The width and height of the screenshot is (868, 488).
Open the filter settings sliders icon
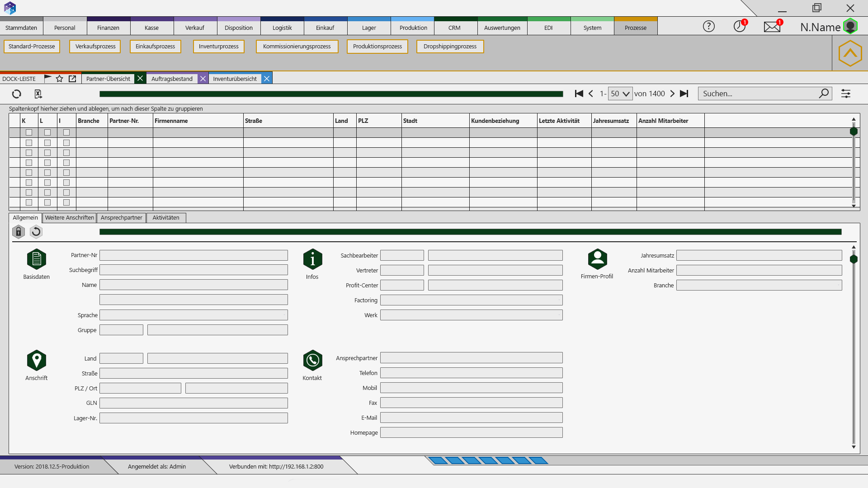point(845,94)
